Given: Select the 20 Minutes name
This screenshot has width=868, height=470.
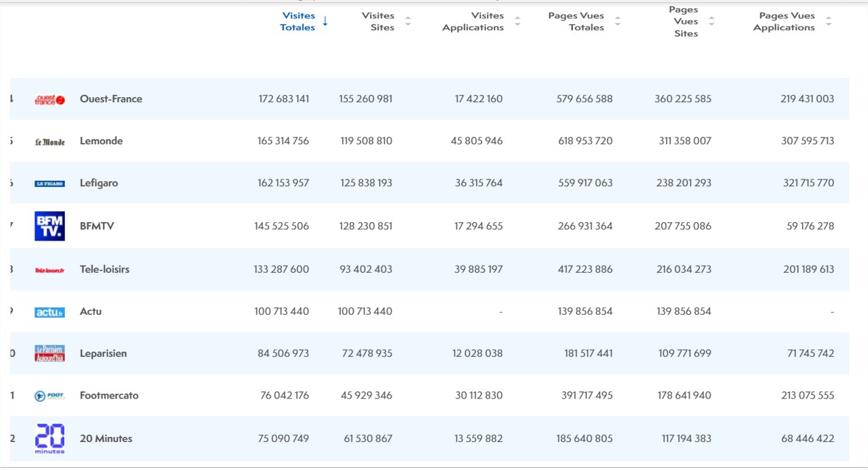Looking at the screenshot, I should point(106,439).
